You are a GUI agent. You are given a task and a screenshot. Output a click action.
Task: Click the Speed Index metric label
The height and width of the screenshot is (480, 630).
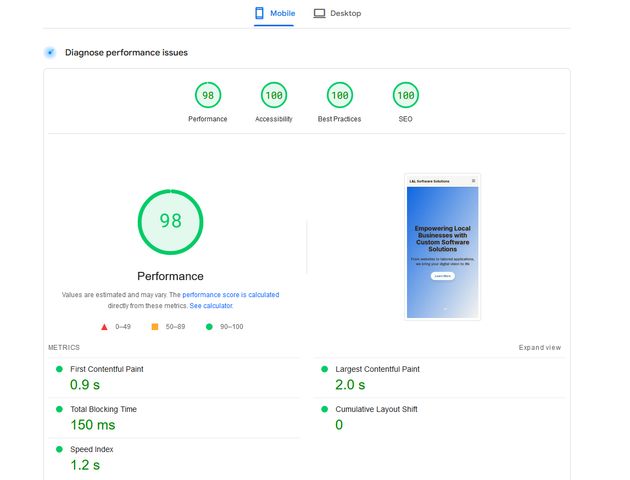tap(92, 449)
